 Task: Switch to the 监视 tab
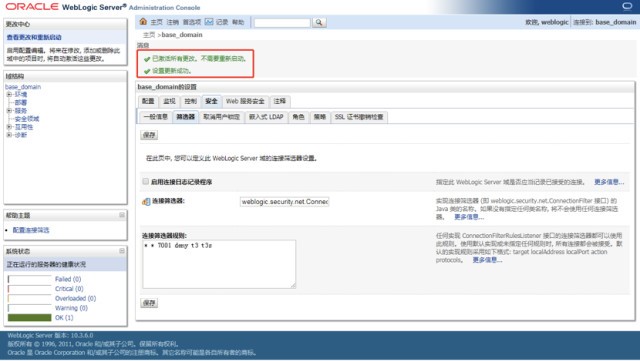tap(169, 101)
